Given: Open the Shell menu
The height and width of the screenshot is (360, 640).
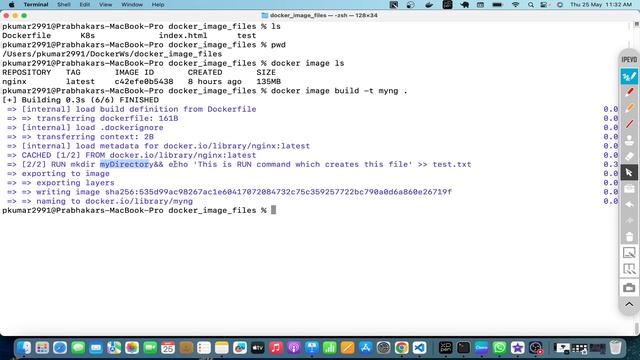Looking at the screenshot, I should [x=63, y=4].
